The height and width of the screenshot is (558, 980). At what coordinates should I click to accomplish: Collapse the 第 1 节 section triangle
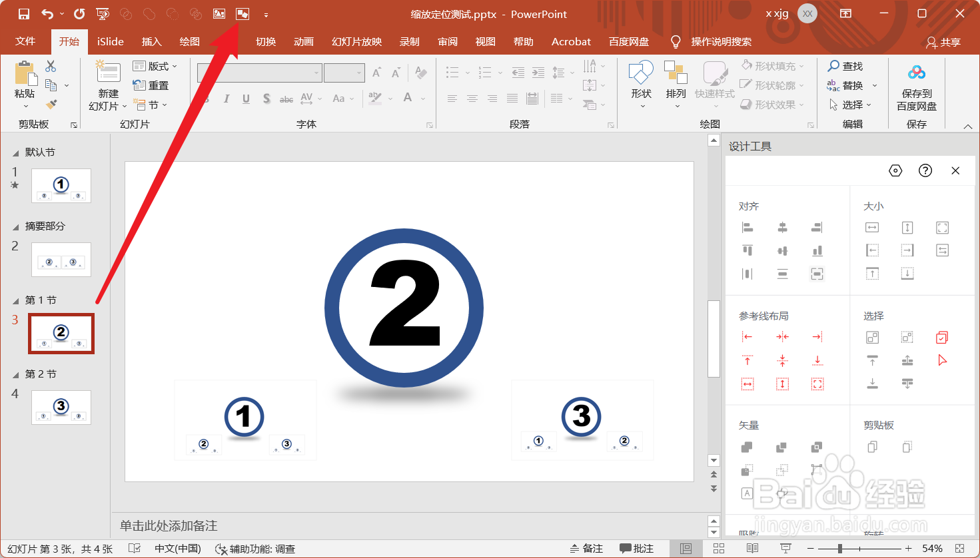point(15,301)
